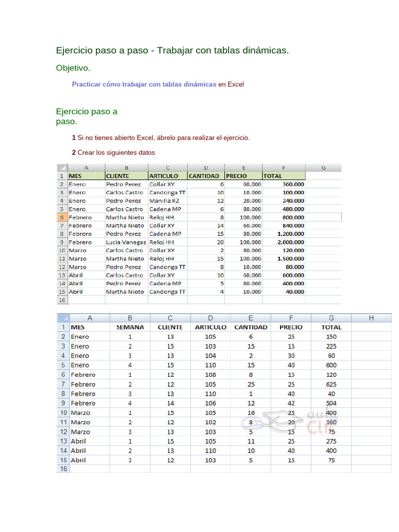
Task: Select column H header in the second table
Action: [x=371, y=318]
